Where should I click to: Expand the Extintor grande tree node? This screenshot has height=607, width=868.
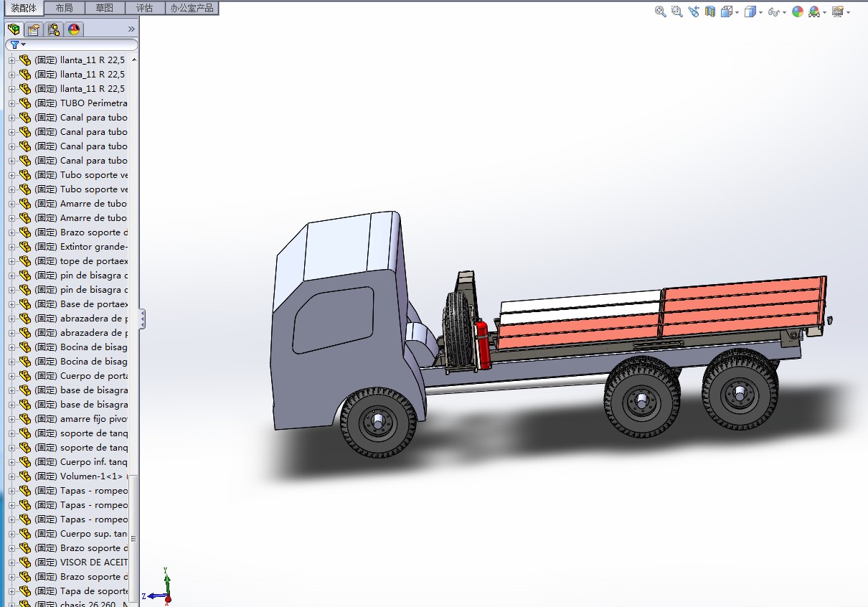click(11, 247)
